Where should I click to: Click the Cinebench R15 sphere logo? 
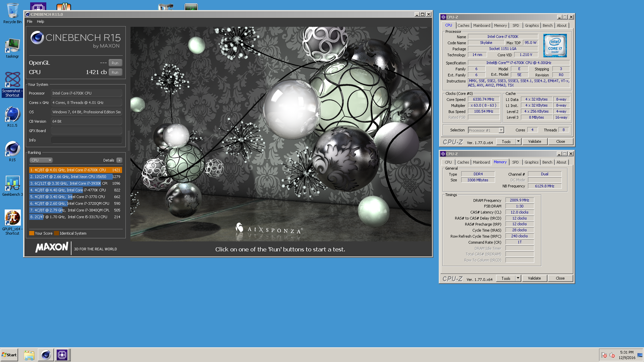click(37, 38)
